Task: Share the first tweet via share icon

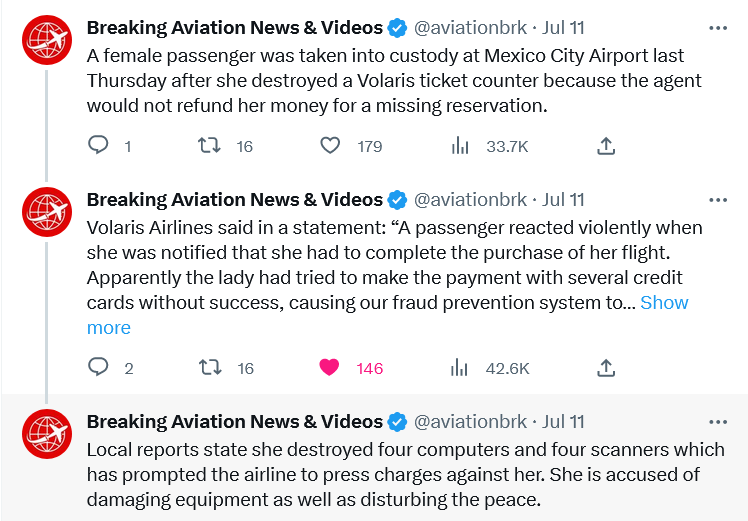Action: [x=605, y=146]
